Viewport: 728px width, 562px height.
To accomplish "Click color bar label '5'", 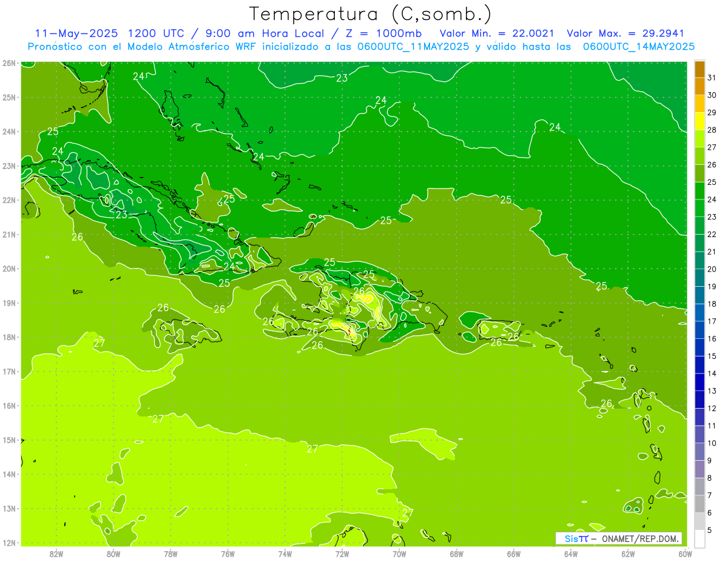I will 709,530.
